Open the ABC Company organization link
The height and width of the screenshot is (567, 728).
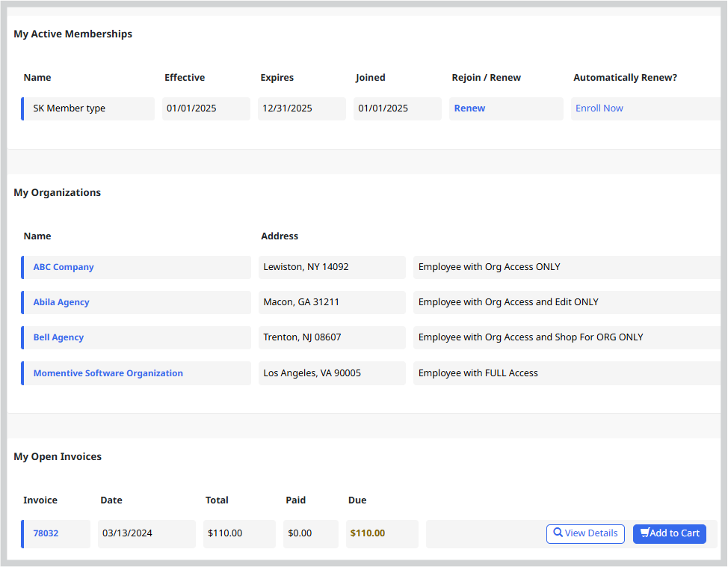[64, 267]
